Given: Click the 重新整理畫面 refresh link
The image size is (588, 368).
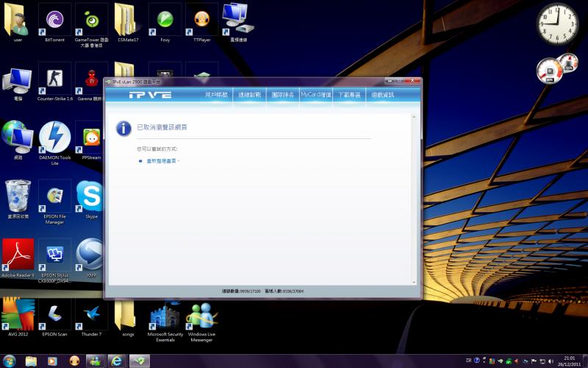Looking at the screenshot, I should (161, 160).
